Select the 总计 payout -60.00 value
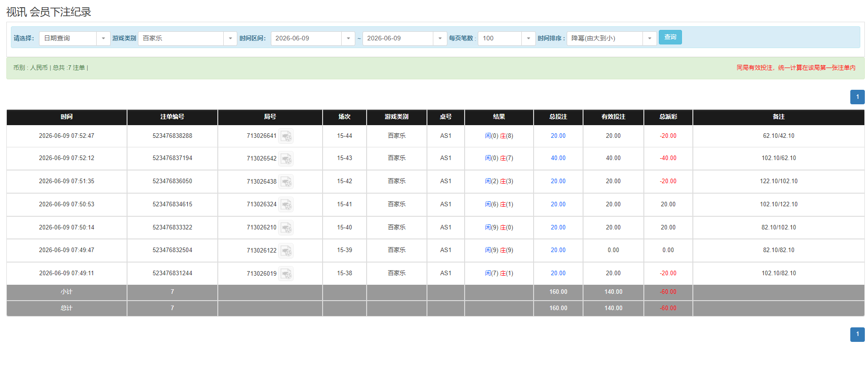 coord(668,308)
